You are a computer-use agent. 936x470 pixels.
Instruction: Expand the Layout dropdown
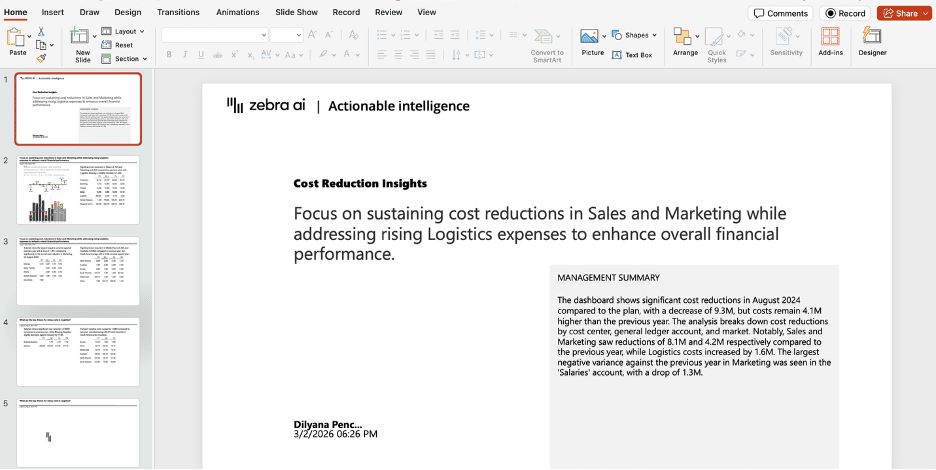coord(124,32)
